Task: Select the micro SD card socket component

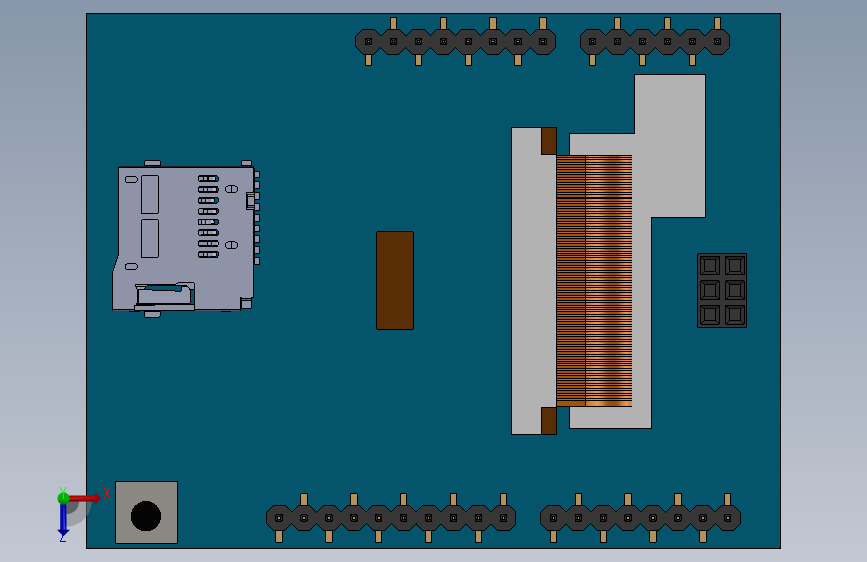Action: point(186,239)
